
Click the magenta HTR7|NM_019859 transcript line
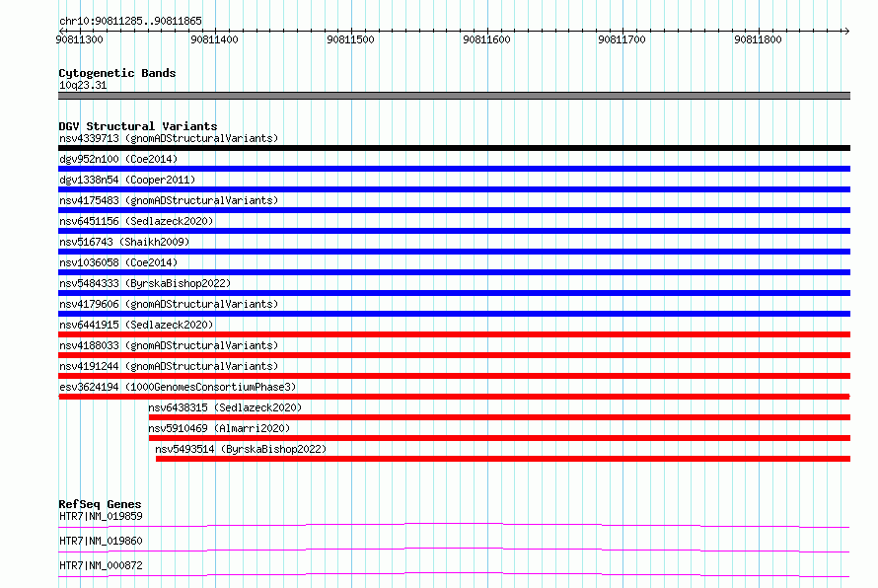(x=454, y=525)
